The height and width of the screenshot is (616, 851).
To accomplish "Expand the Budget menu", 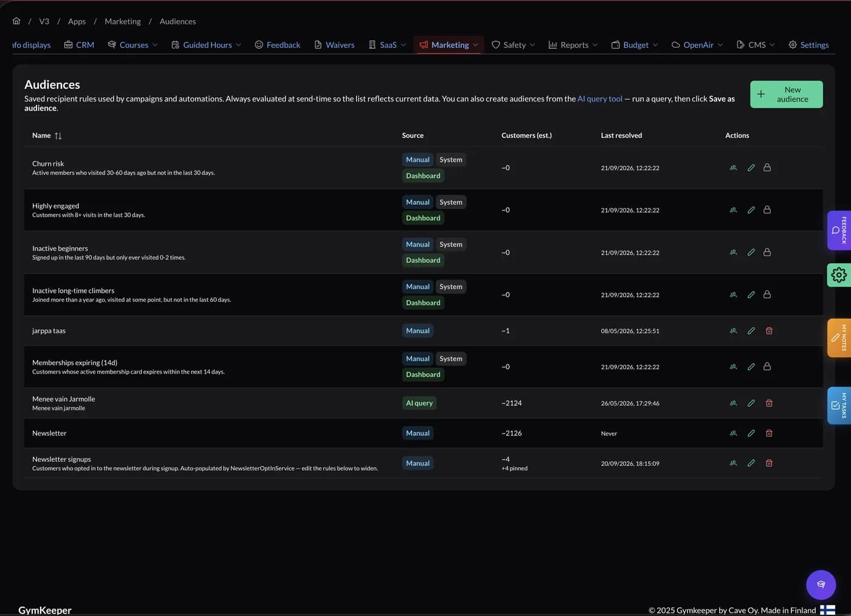I will 635,45.
